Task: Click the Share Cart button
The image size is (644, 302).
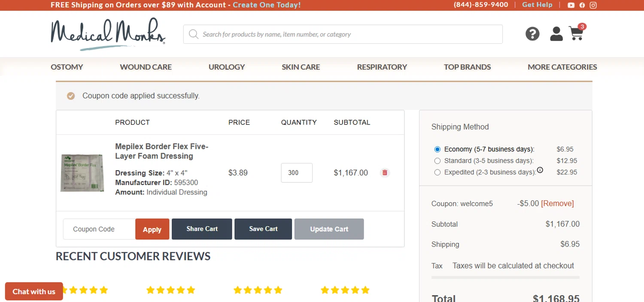Action: pyautogui.click(x=202, y=229)
